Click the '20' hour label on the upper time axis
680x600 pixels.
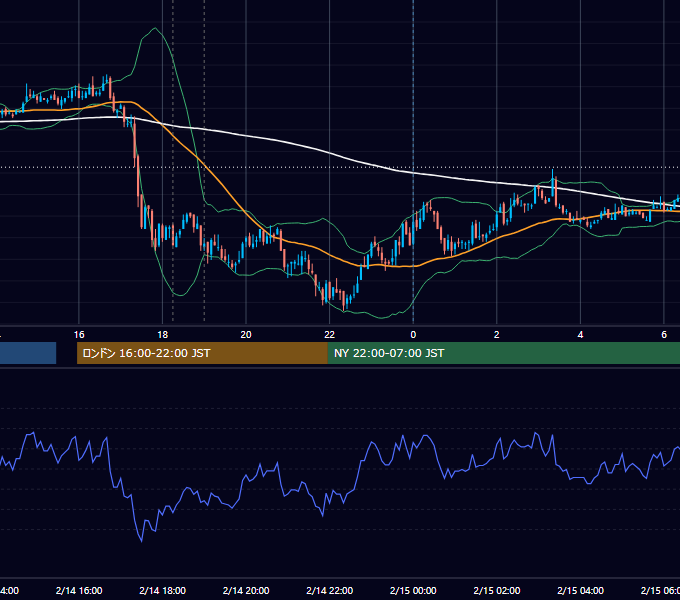tap(246, 335)
